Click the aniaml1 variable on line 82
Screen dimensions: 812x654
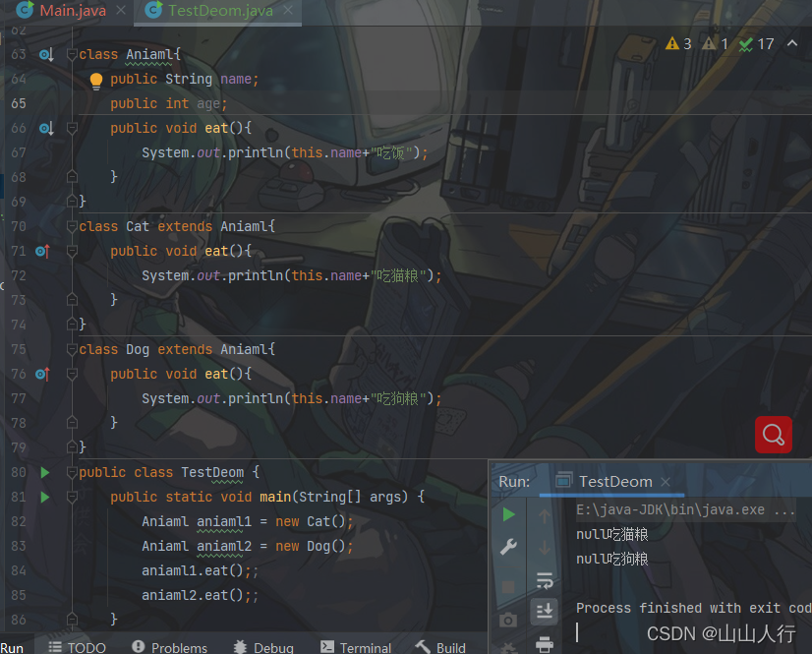click(x=224, y=521)
